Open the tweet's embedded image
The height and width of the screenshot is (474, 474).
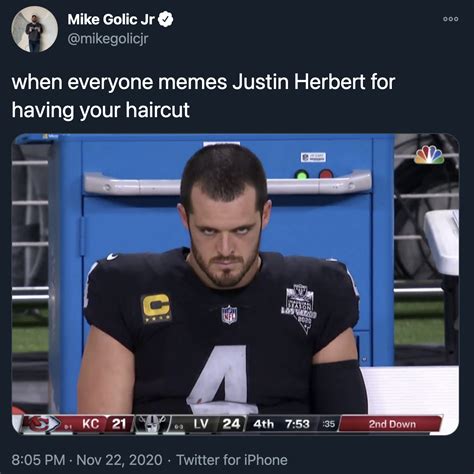point(235,284)
